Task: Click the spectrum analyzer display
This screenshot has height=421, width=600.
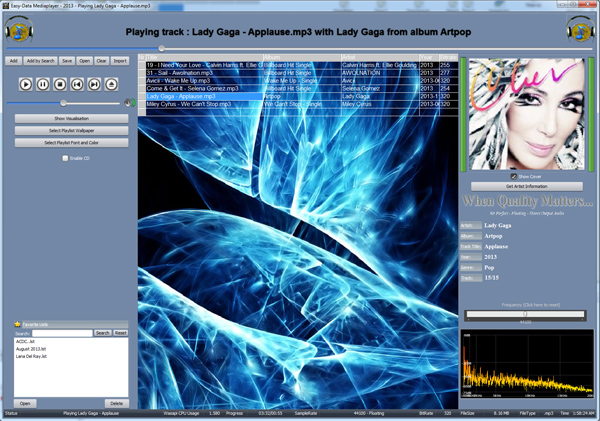Action: point(527,364)
